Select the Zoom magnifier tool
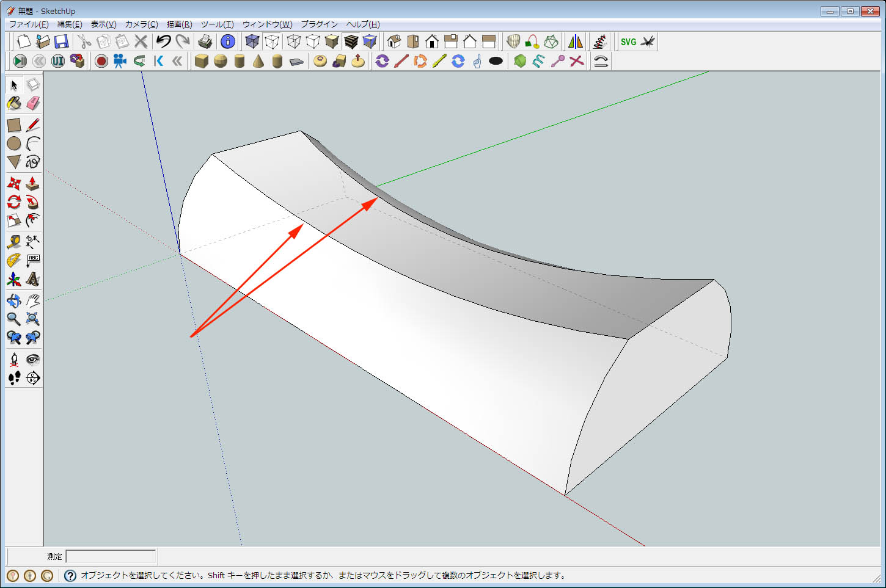 click(14, 319)
